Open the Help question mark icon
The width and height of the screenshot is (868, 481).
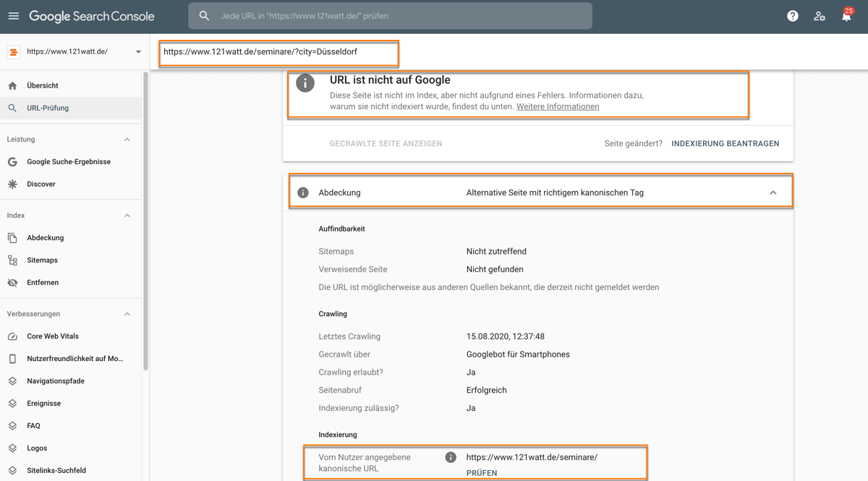793,16
